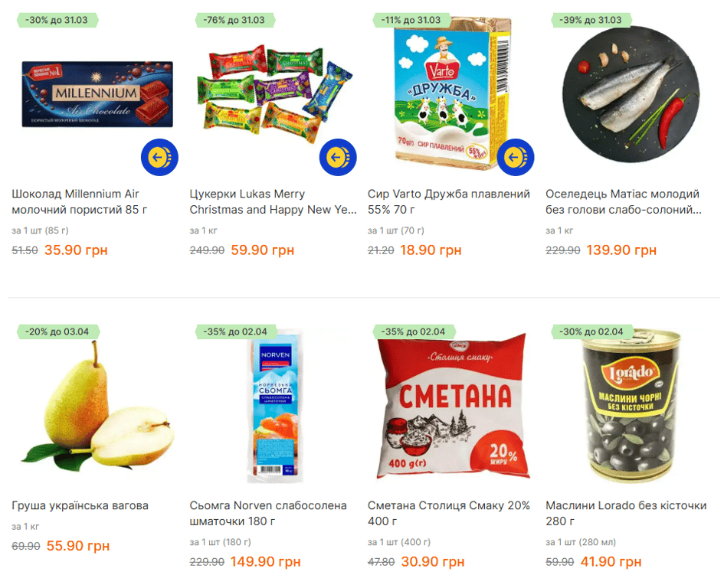
Task: Open Сир Varto Дружба плавлений title
Action: 448,201
